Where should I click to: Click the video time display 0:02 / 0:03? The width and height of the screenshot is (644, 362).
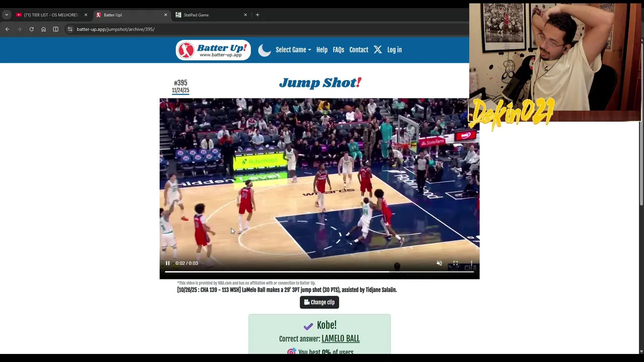coord(187,263)
